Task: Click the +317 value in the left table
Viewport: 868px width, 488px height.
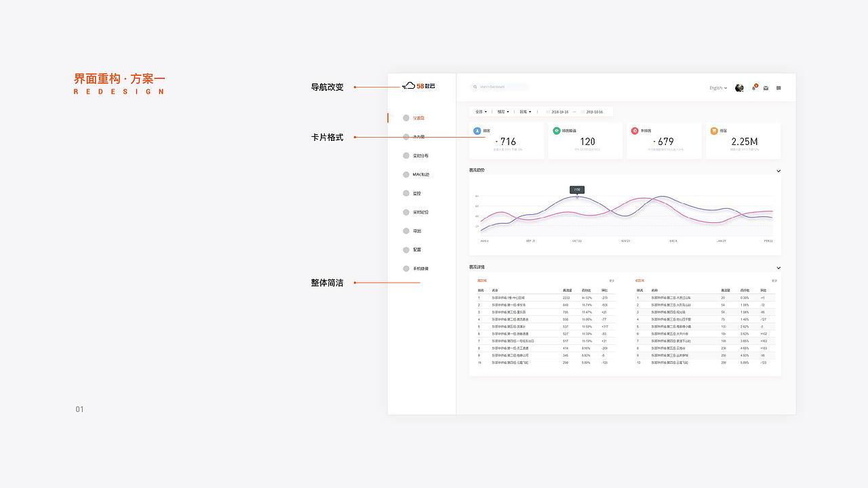Action: (x=605, y=327)
